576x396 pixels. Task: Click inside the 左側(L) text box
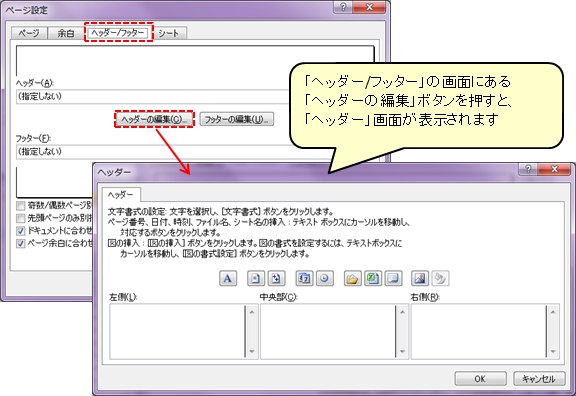tap(177, 331)
